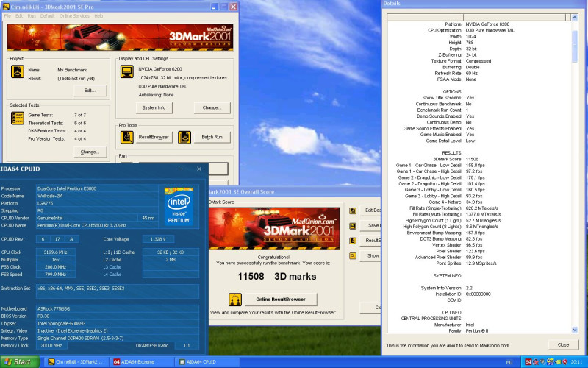Click the Batch Run button
The height and width of the screenshot is (368, 588).
[212, 137]
